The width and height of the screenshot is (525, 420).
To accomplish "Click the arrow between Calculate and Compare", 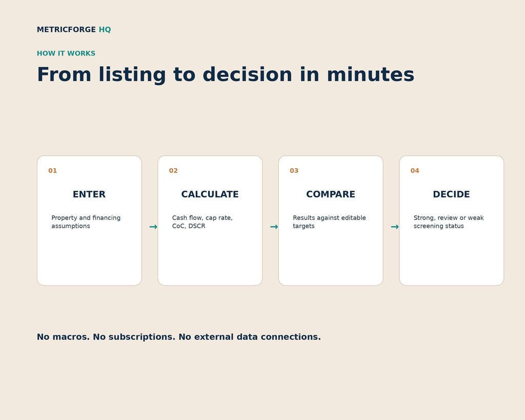I will tap(274, 227).
